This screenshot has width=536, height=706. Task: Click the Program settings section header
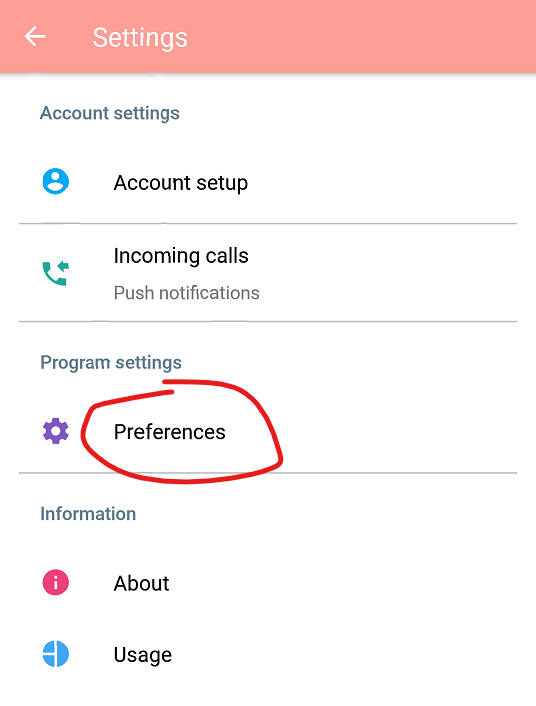(111, 362)
